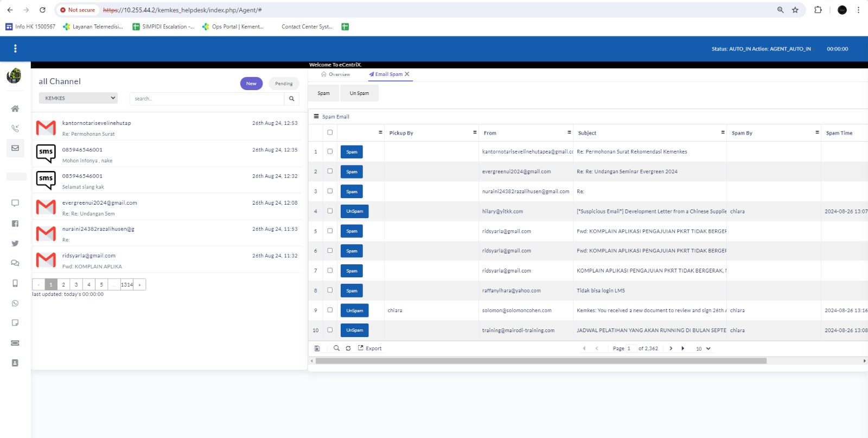Click the Pending button in all Channel
868x438 pixels.
pyautogui.click(x=284, y=84)
